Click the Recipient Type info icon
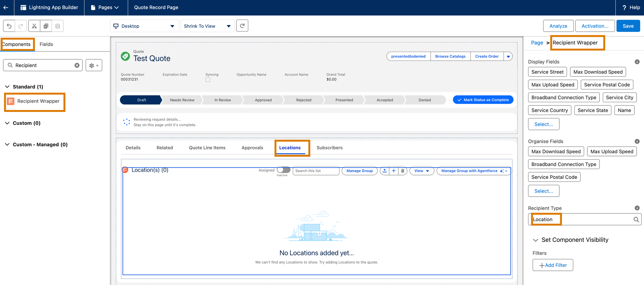 point(637,208)
